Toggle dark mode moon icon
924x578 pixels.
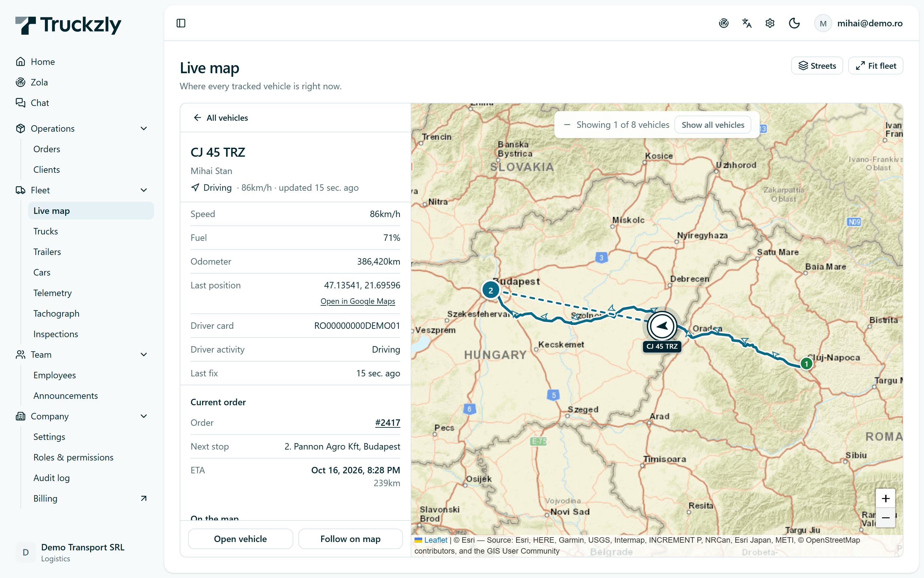click(794, 23)
